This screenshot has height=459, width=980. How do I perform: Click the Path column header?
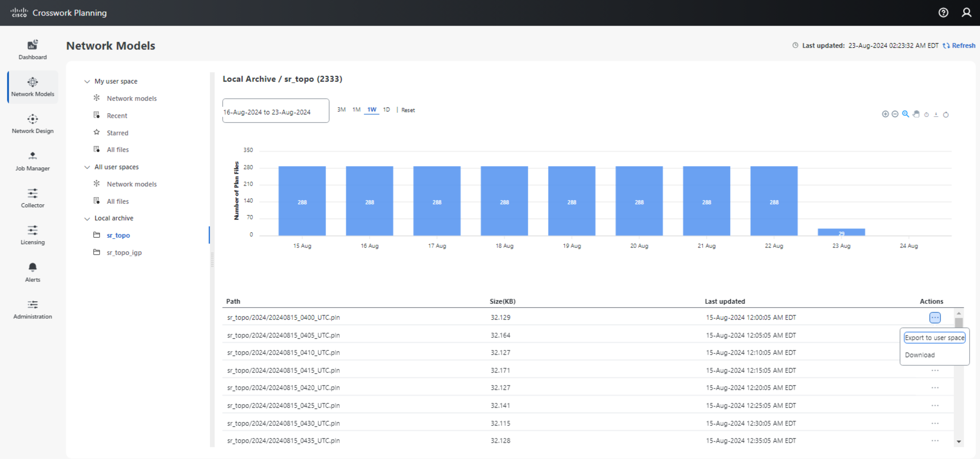[x=233, y=302]
